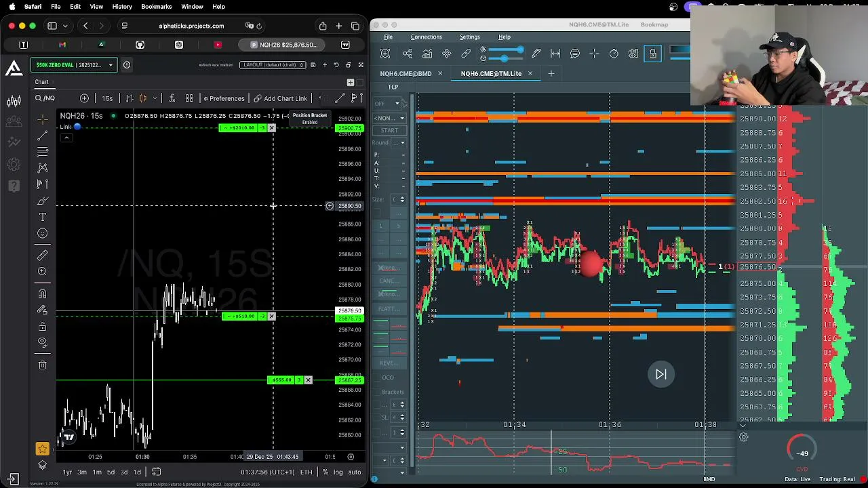The image size is (868, 488).
Task: Select the emoji icon tool
Action: (43, 233)
